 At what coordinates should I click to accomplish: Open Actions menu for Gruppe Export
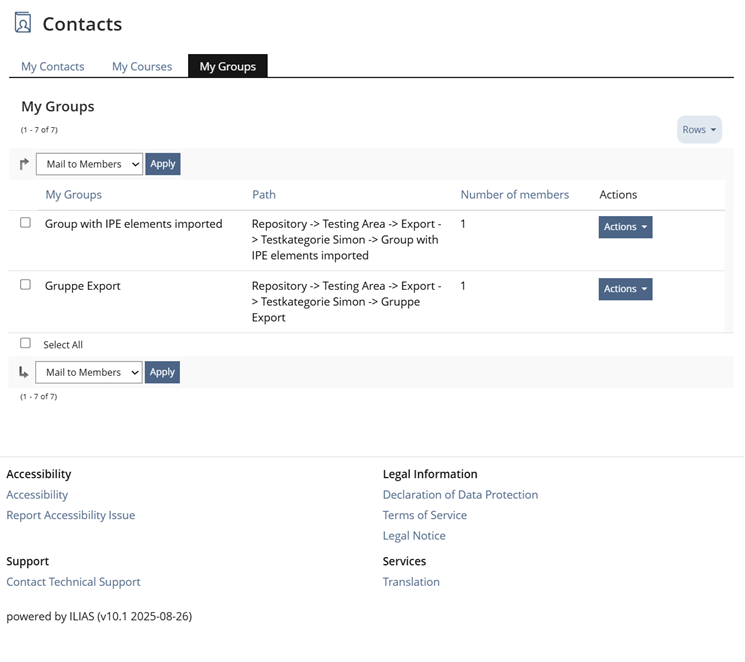pyautogui.click(x=625, y=289)
